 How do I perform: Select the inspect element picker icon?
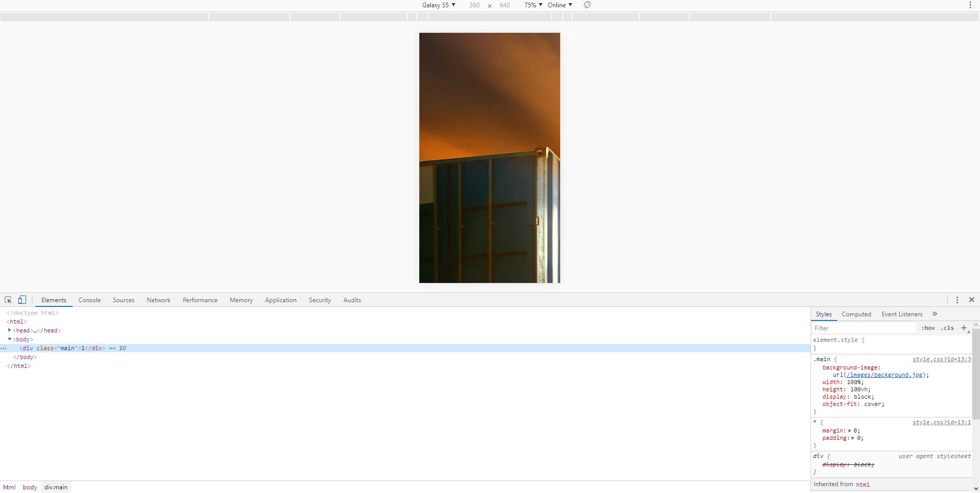[x=8, y=300]
